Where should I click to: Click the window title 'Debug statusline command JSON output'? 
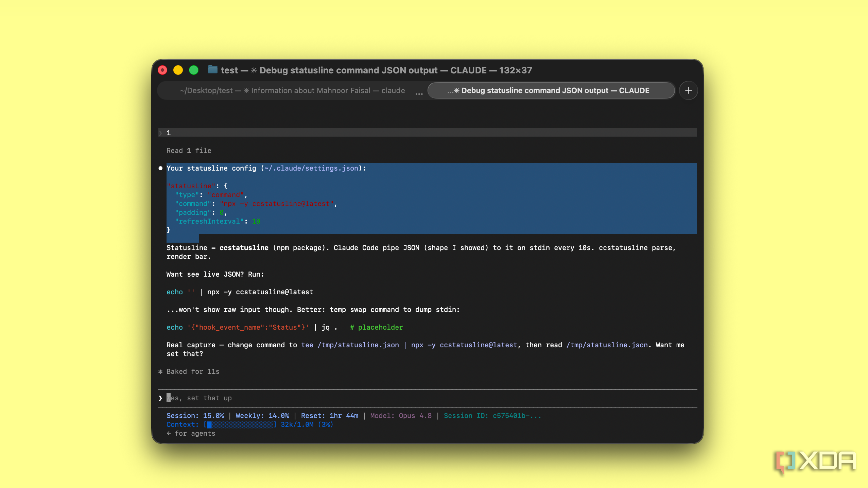pyautogui.click(x=348, y=70)
